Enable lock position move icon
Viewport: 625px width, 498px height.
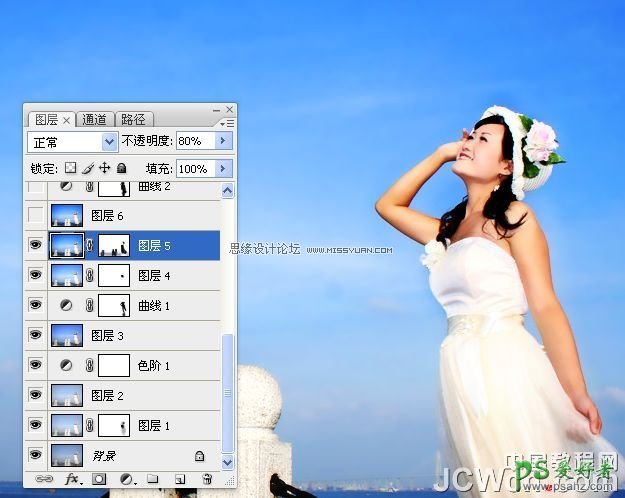pyautogui.click(x=104, y=169)
